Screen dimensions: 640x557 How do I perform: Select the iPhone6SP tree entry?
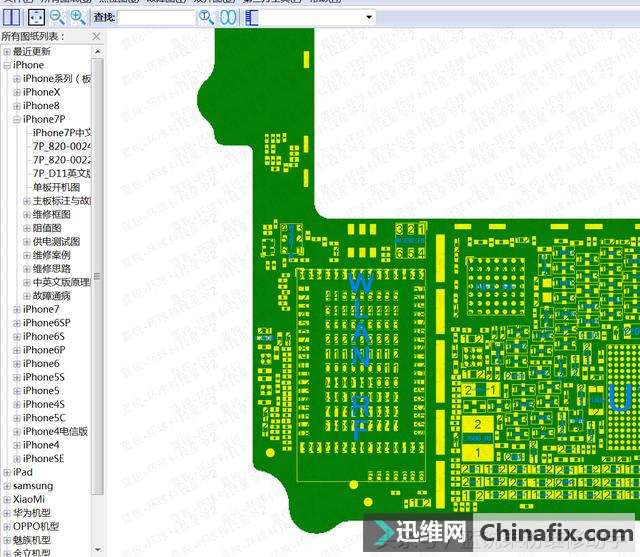pos(46,323)
